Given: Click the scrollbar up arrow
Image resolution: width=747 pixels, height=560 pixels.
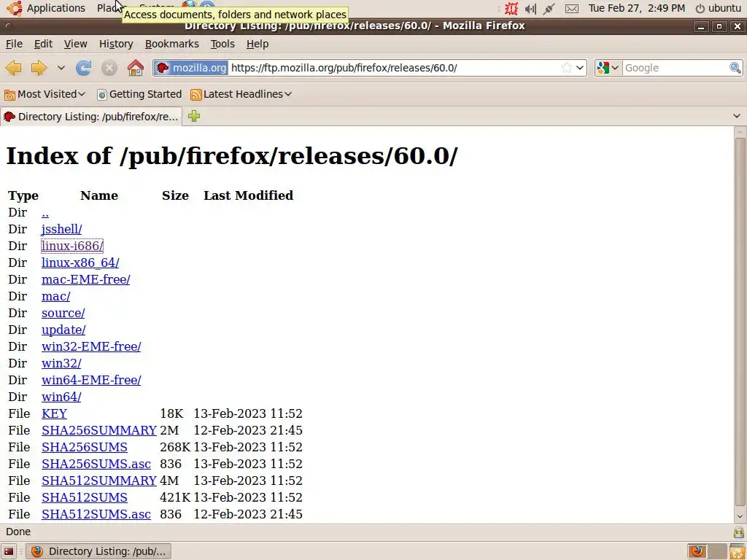Looking at the screenshot, I should (740, 132).
